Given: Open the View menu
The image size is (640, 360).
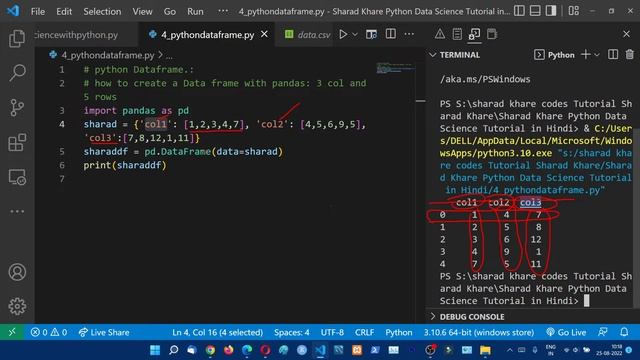Looking at the screenshot, I should pyautogui.click(x=142, y=11).
